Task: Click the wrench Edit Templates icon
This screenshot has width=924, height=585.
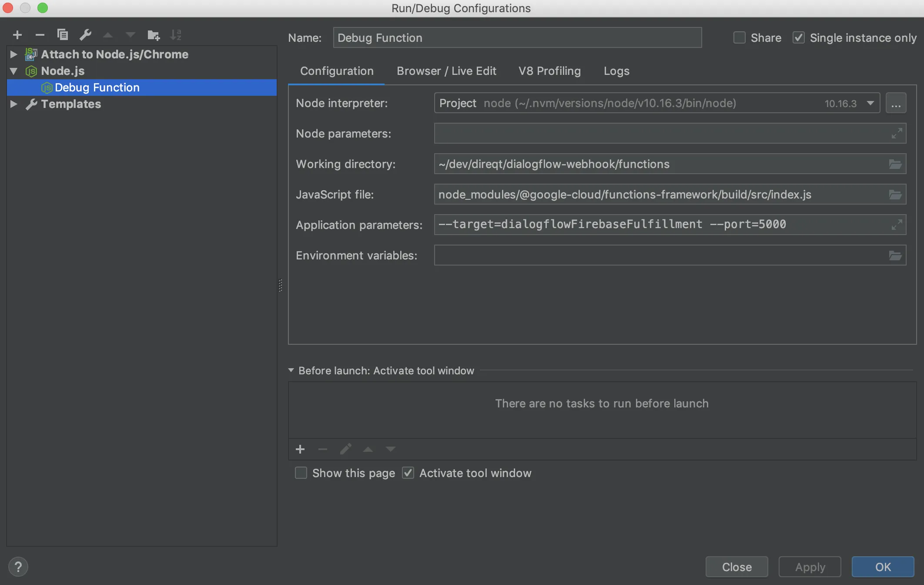Action: pos(85,35)
